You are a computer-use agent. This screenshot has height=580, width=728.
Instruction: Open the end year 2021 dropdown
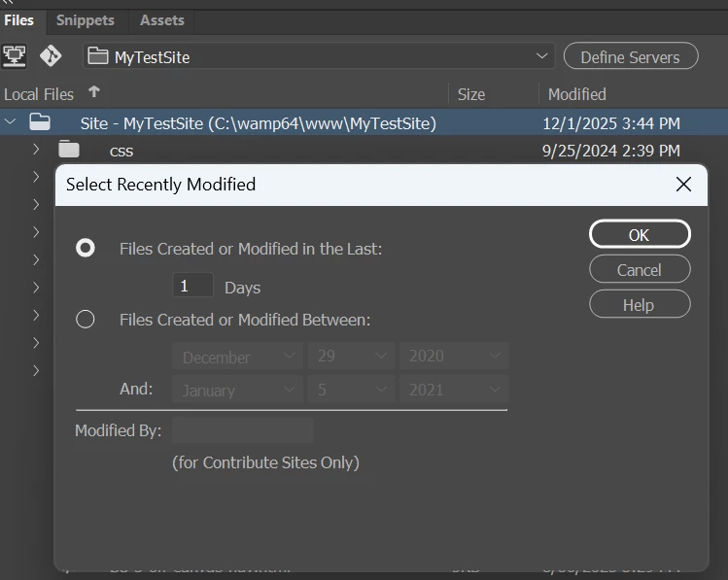[454, 390]
